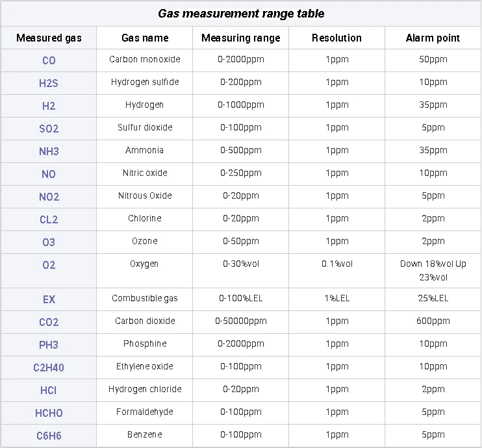Click the Gas name column header
Screen dimensions: 482x448
tap(145, 38)
